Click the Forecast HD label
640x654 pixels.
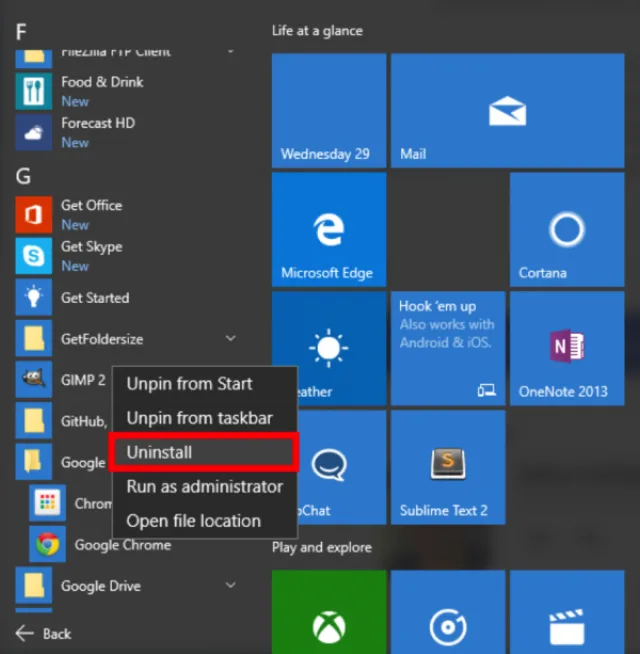[x=98, y=123]
